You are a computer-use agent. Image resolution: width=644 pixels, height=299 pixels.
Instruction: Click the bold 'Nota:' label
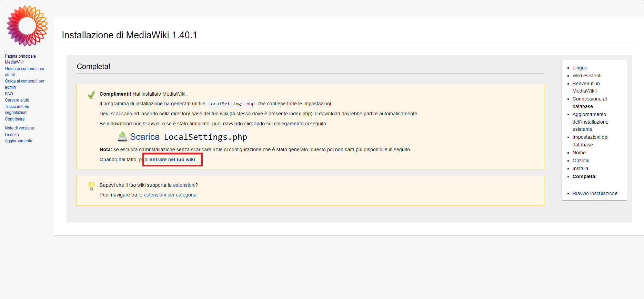tap(106, 149)
